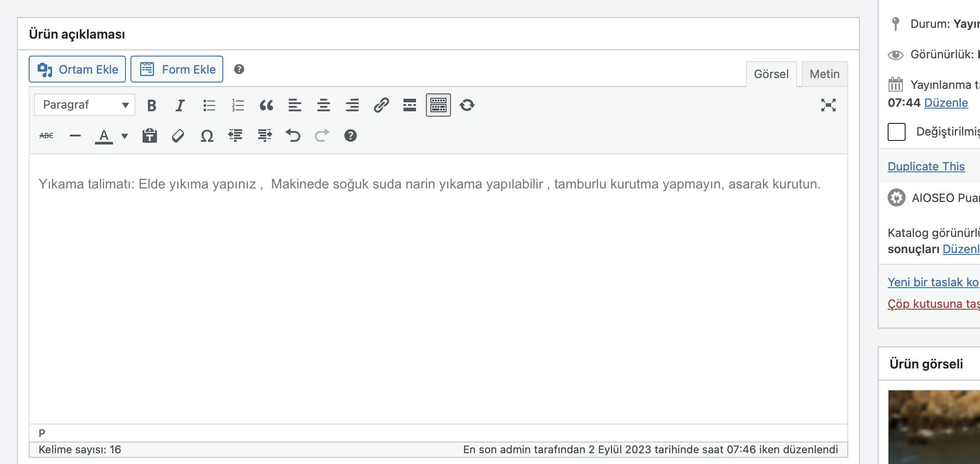Insert a numbered list
Screen dimensions: 980x464
tap(238, 105)
